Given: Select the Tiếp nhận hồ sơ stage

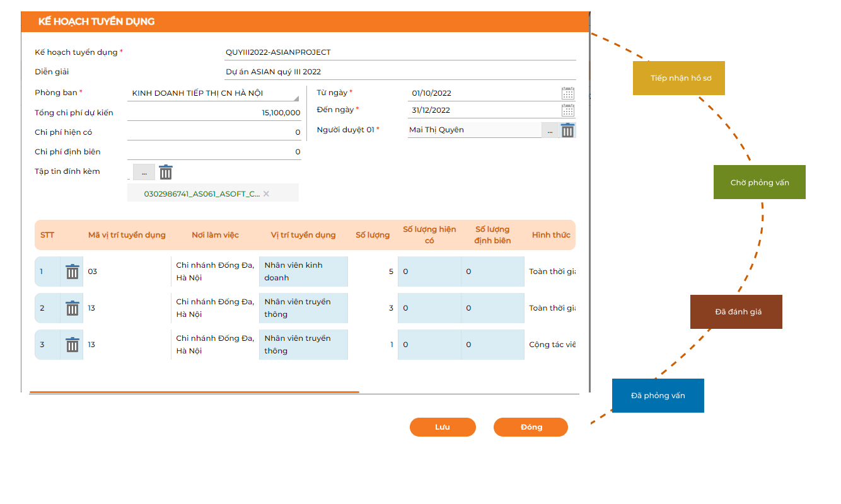Looking at the screenshot, I should click(x=678, y=78).
